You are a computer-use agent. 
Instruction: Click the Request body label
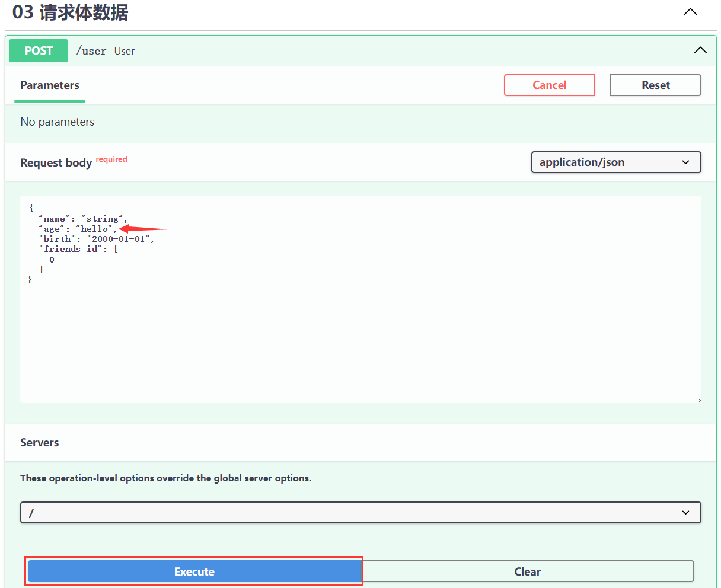56,163
